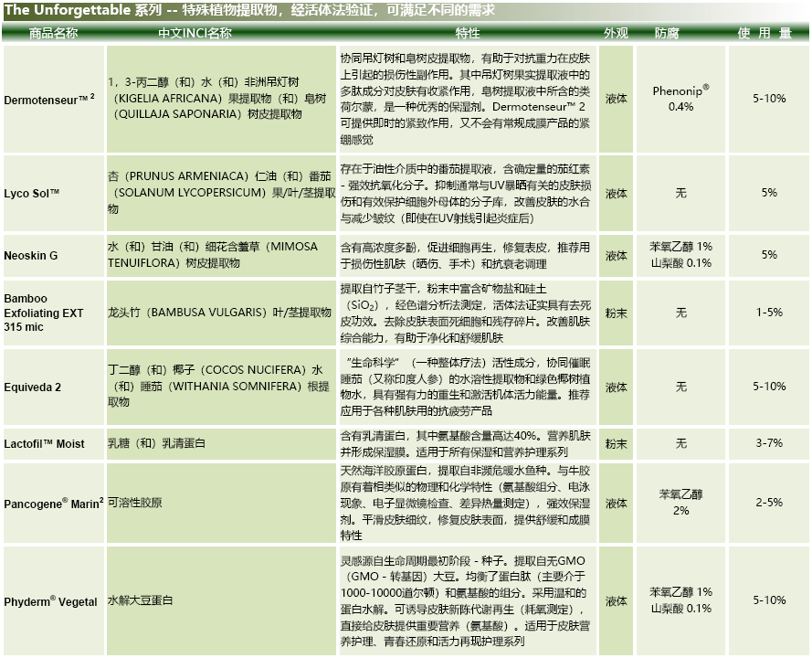Click the 使用量 column header
The width and height of the screenshot is (812, 658).
[765, 33]
